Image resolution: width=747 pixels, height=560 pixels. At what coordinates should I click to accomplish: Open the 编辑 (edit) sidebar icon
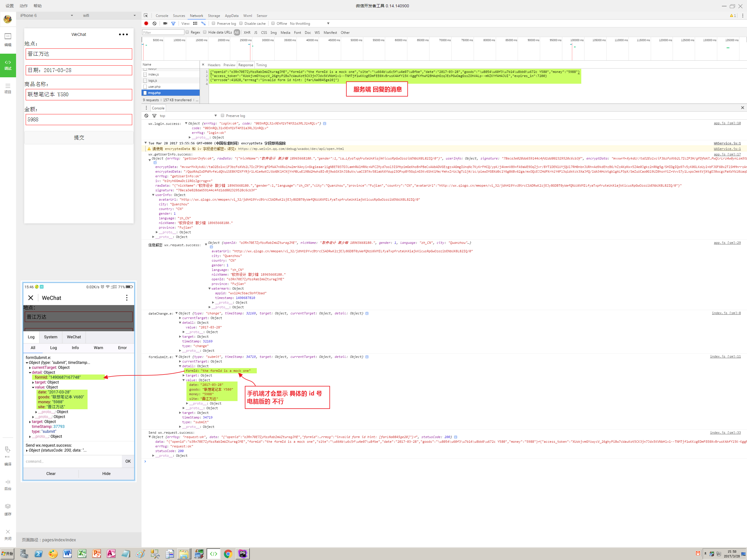pyautogui.click(x=8, y=40)
